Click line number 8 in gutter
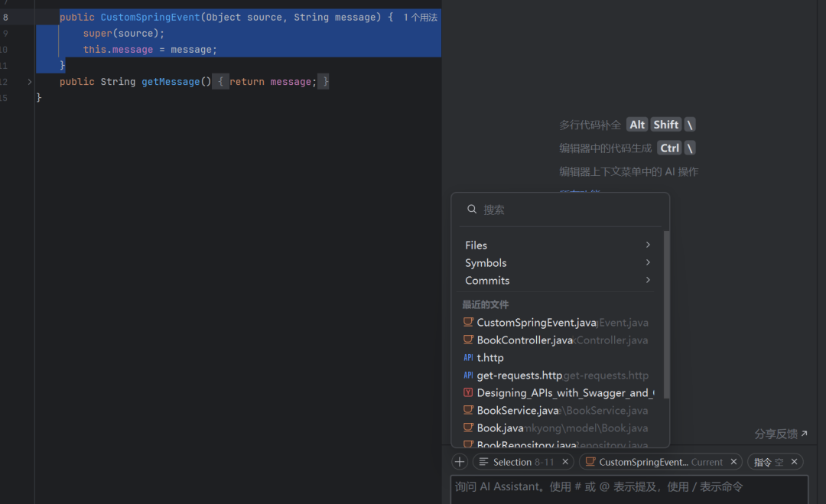 click(x=5, y=18)
